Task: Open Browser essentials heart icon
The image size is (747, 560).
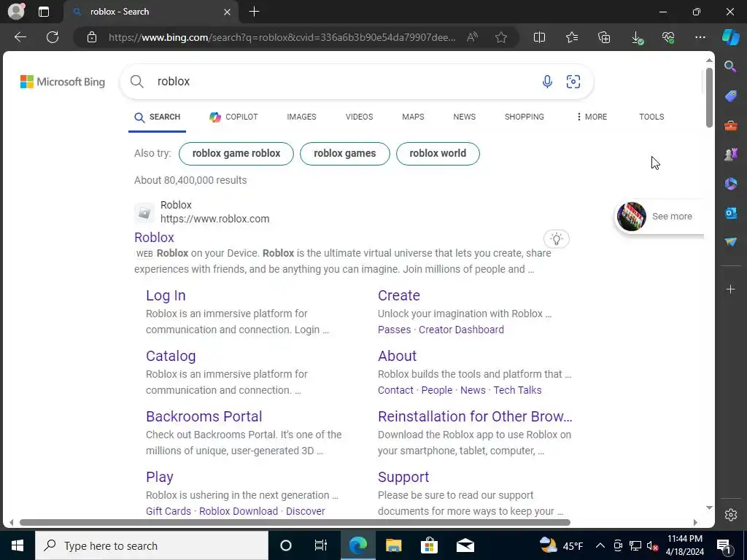Action: point(668,37)
